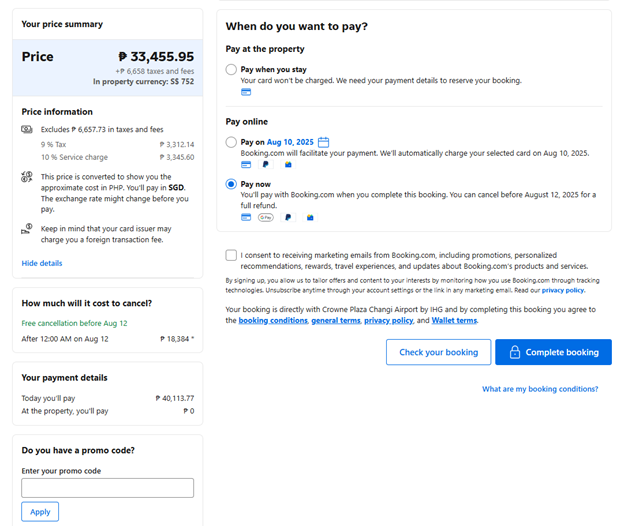
Task: Collapse price info with Hide details
Action: 42,263
